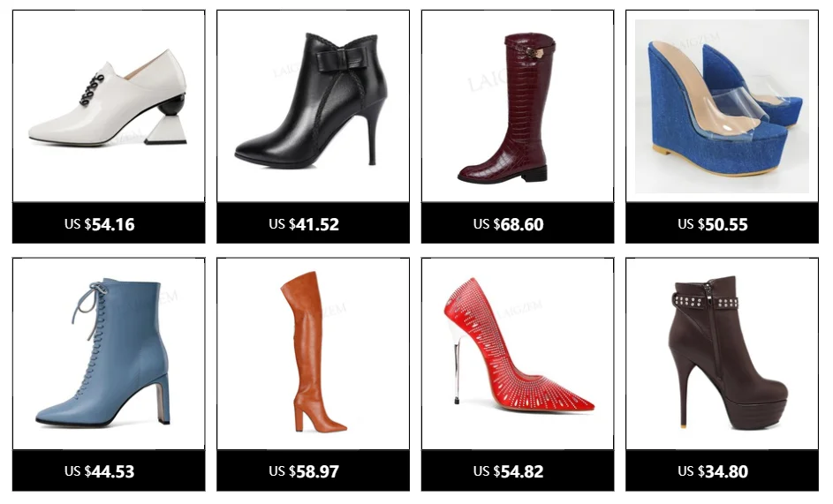Click the bow on the black boot
The image size is (833, 504).
(x=333, y=61)
